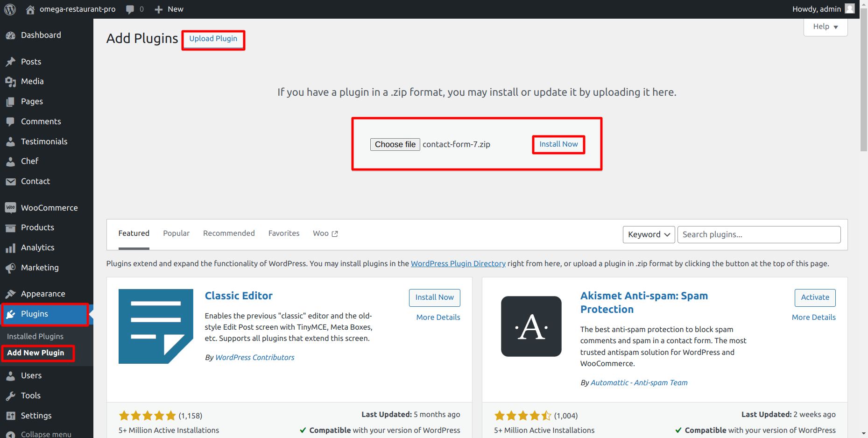
Task: Expand the Help dropdown panel
Action: [825, 27]
